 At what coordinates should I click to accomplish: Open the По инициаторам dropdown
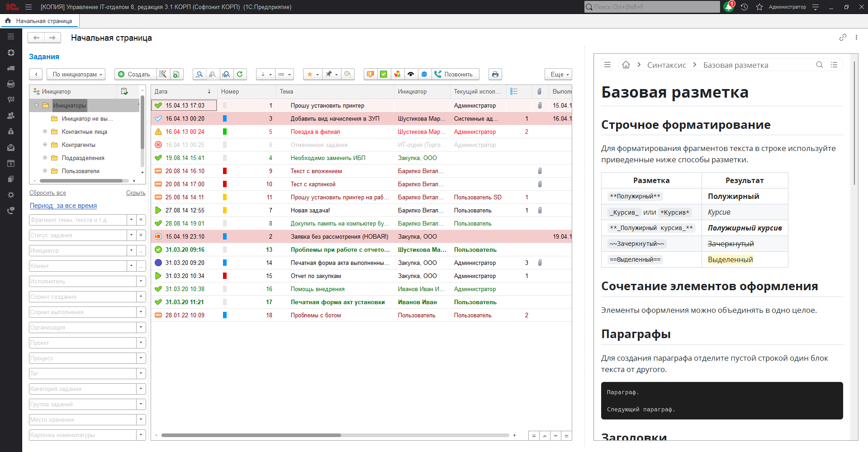click(x=76, y=74)
